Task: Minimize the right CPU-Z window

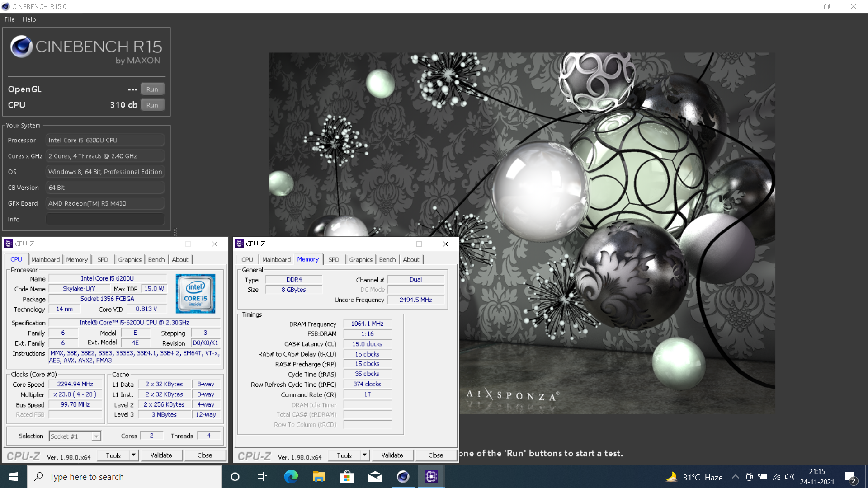Action: point(393,244)
